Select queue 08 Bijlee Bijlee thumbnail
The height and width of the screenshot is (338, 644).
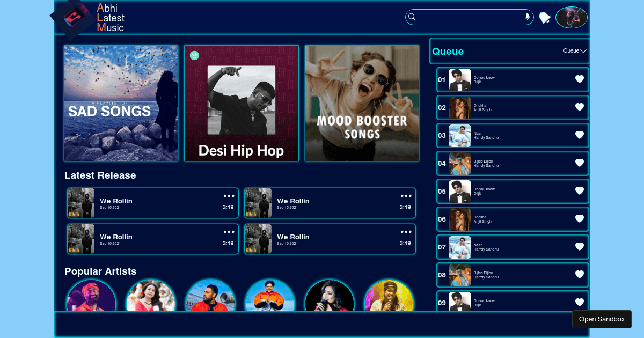coord(460,275)
